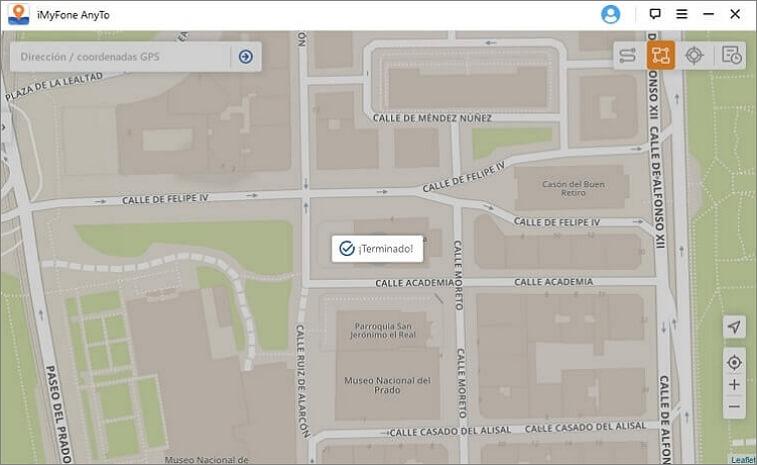Screen dimensions: 757x465
Task: Open the hamburger menu in title bar
Action: 682,14
